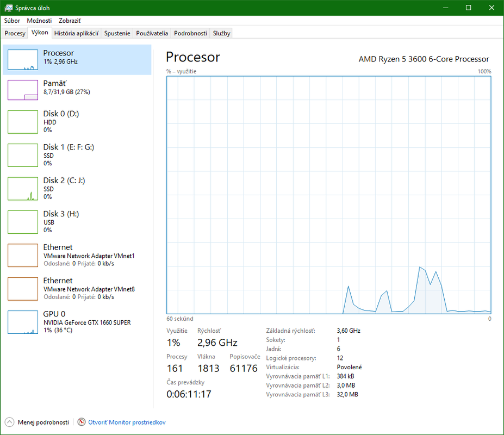
Task: Click the Resource Monitor icon at bottom
Action: tap(82, 422)
